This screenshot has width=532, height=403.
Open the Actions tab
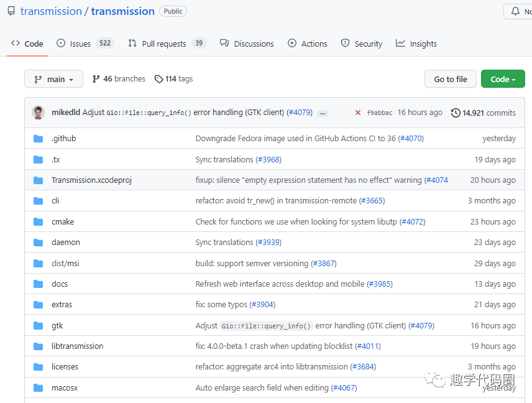314,44
